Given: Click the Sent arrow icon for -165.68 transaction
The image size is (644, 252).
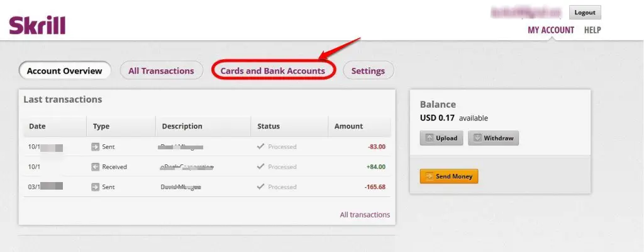Looking at the screenshot, I should (96, 187).
